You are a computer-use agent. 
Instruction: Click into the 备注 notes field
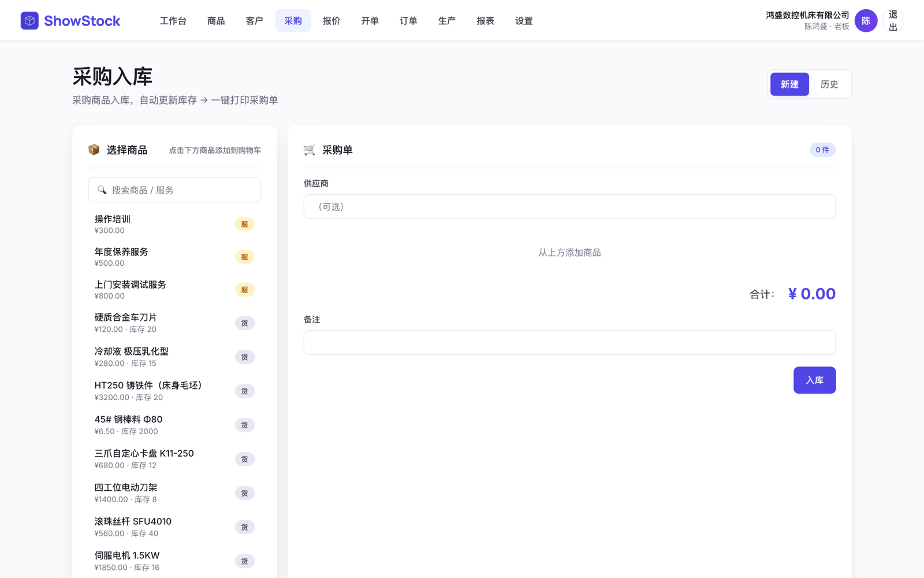(569, 343)
